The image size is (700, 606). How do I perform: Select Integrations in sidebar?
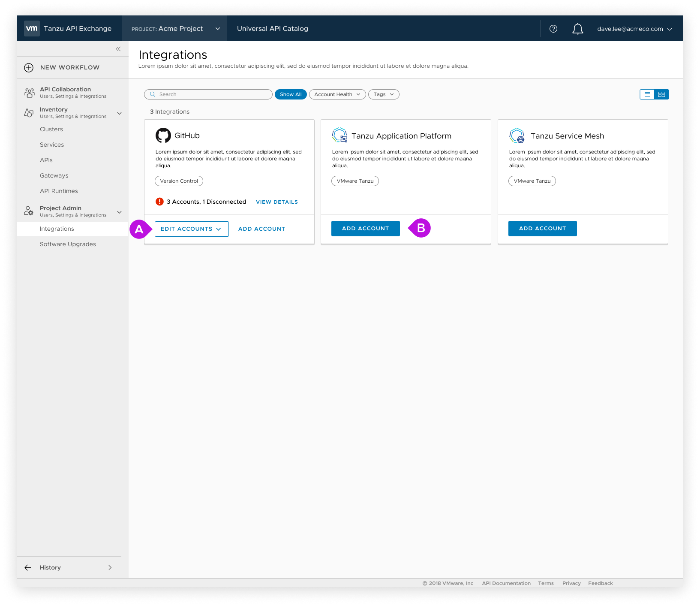(x=73, y=229)
